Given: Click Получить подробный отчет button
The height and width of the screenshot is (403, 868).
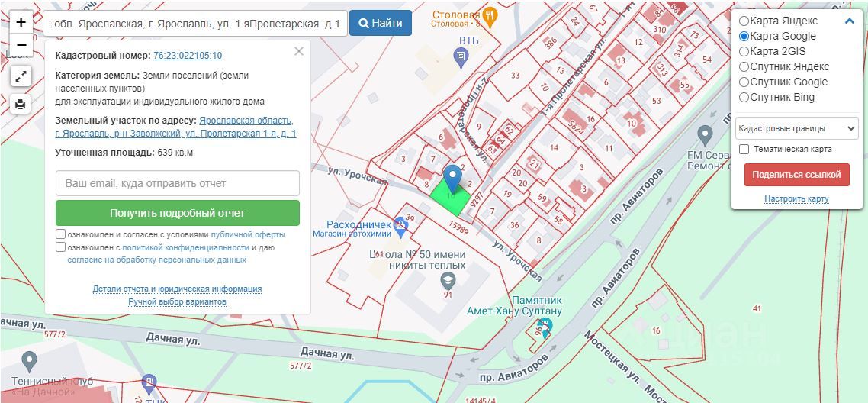Looking at the screenshot, I should [x=177, y=213].
